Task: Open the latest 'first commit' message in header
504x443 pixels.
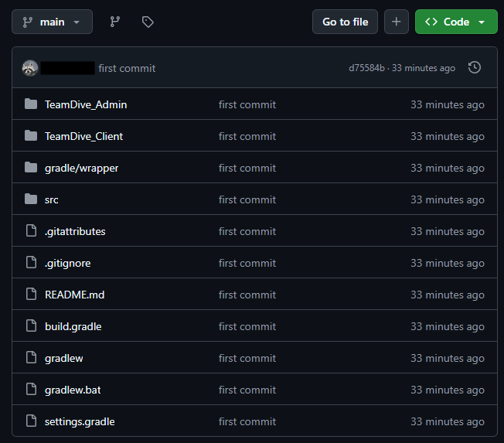Action: click(127, 68)
